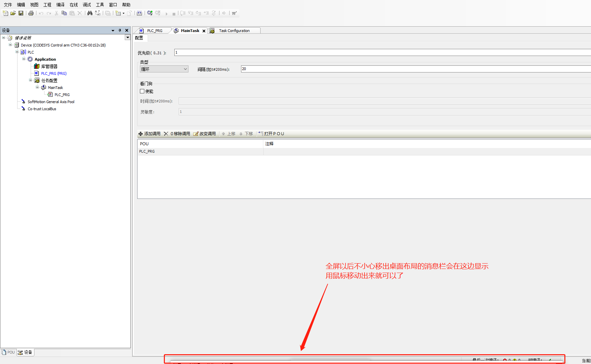This screenshot has height=364, width=591.
Task: Open the 编译 menu
Action: (60, 5)
